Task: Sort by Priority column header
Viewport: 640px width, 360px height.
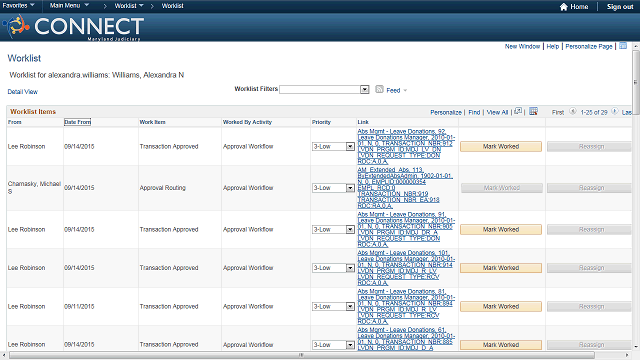Action: click(321, 122)
